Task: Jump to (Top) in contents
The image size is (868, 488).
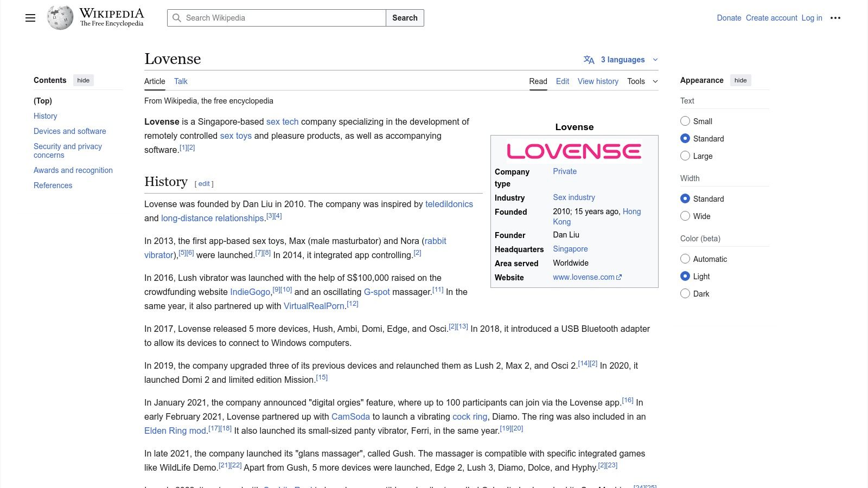Action: click(43, 101)
